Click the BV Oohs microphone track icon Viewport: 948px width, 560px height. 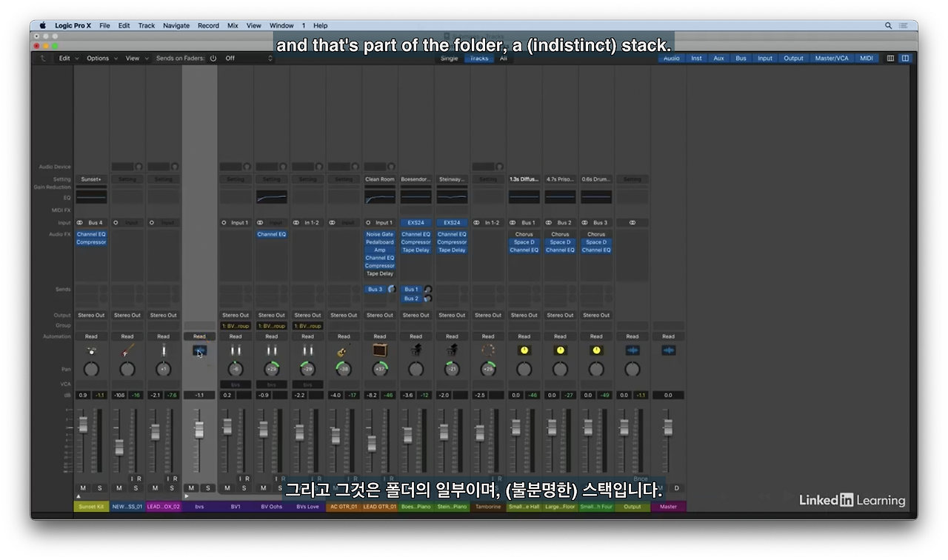[272, 350]
